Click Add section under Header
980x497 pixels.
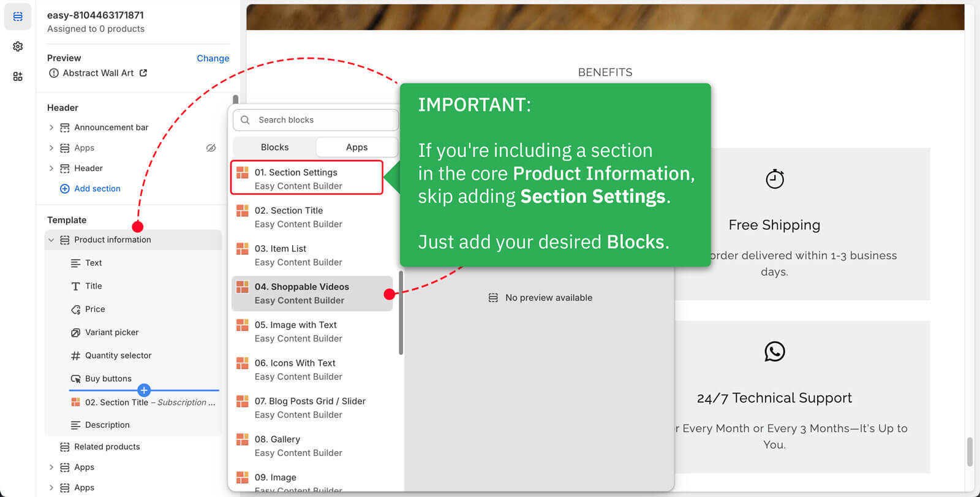[x=97, y=189]
